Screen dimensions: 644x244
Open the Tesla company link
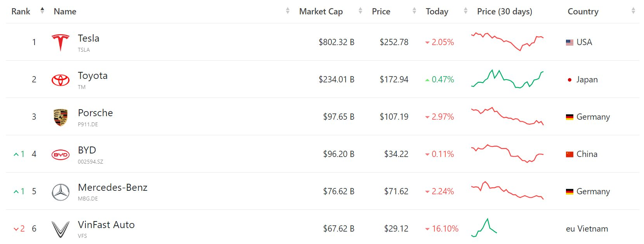[89, 38]
